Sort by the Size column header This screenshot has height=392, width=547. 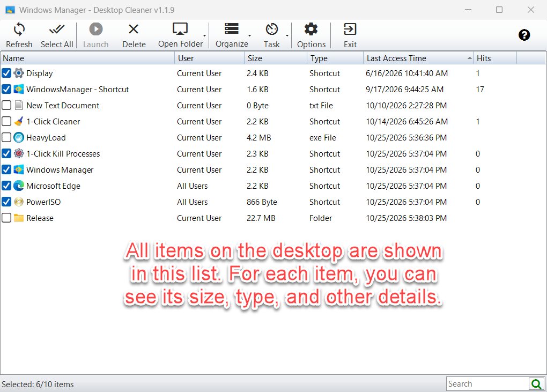point(276,58)
